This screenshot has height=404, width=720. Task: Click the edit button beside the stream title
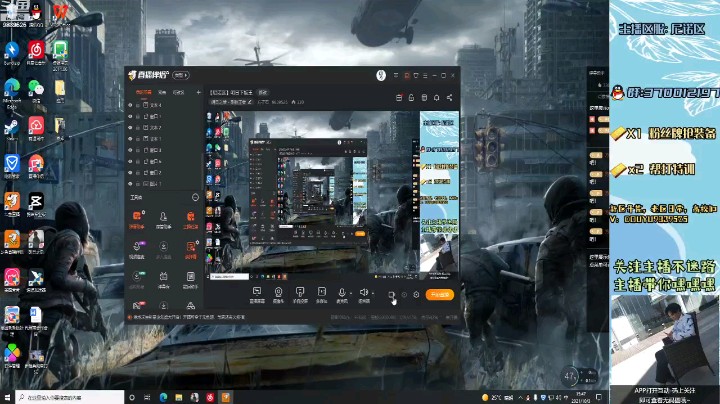[263, 92]
